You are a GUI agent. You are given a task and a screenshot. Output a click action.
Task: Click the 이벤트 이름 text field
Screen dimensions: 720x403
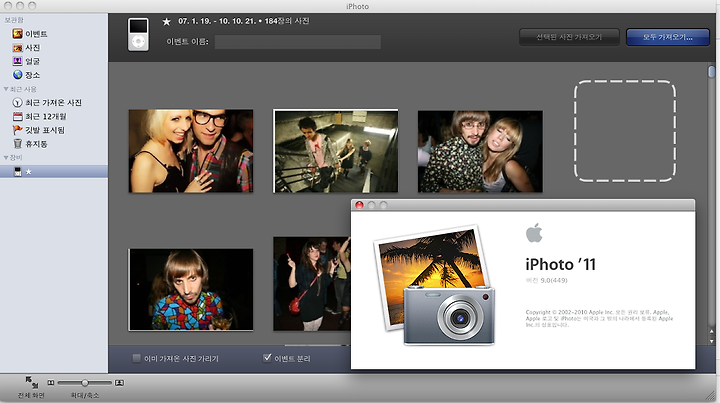coord(298,42)
